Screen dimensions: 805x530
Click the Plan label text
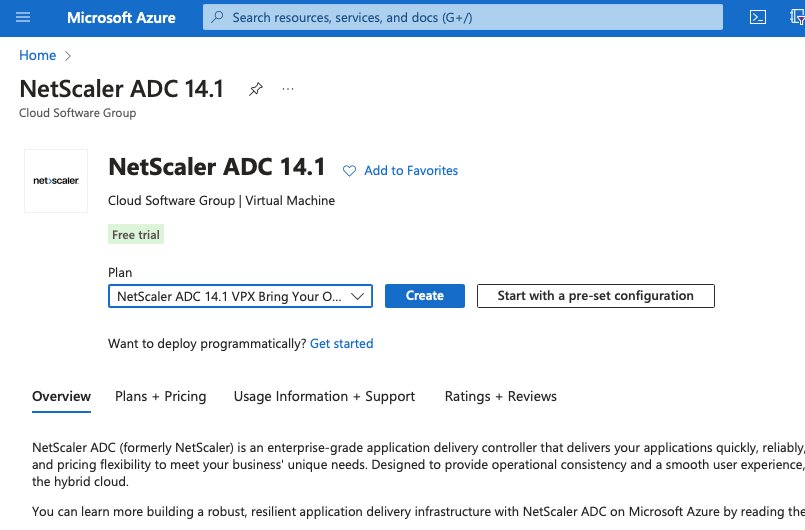(120, 273)
